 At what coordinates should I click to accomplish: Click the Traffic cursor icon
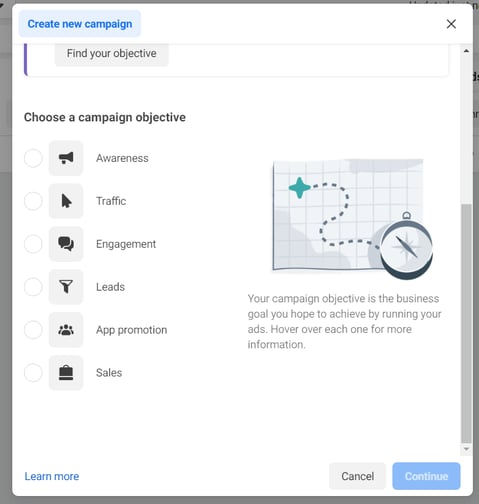66,201
